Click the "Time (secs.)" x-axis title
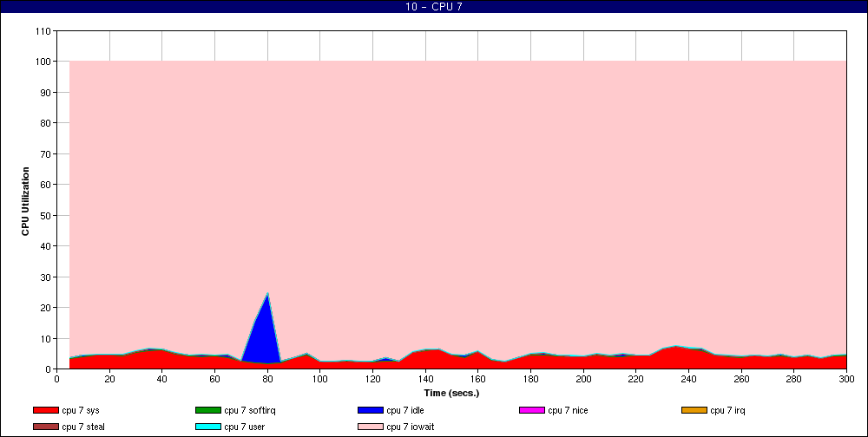 click(x=451, y=393)
